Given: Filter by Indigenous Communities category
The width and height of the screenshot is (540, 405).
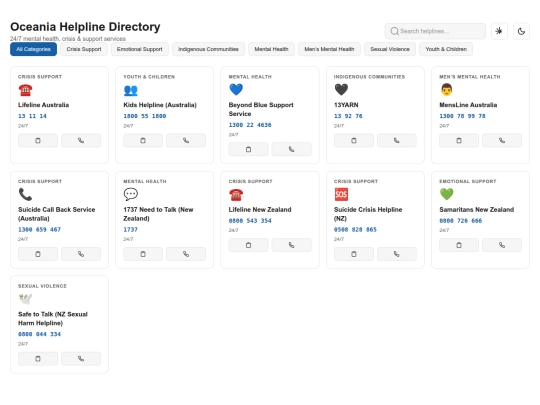Looking at the screenshot, I should click(x=208, y=49).
